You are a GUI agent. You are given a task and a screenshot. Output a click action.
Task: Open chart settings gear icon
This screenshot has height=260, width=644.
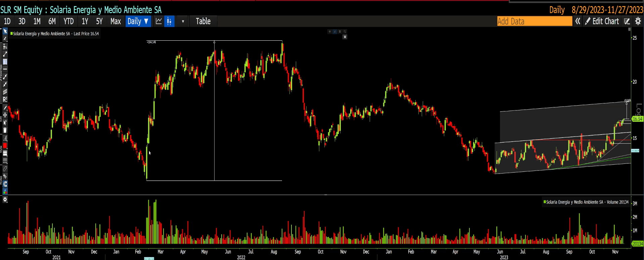(x=638, y=21)
